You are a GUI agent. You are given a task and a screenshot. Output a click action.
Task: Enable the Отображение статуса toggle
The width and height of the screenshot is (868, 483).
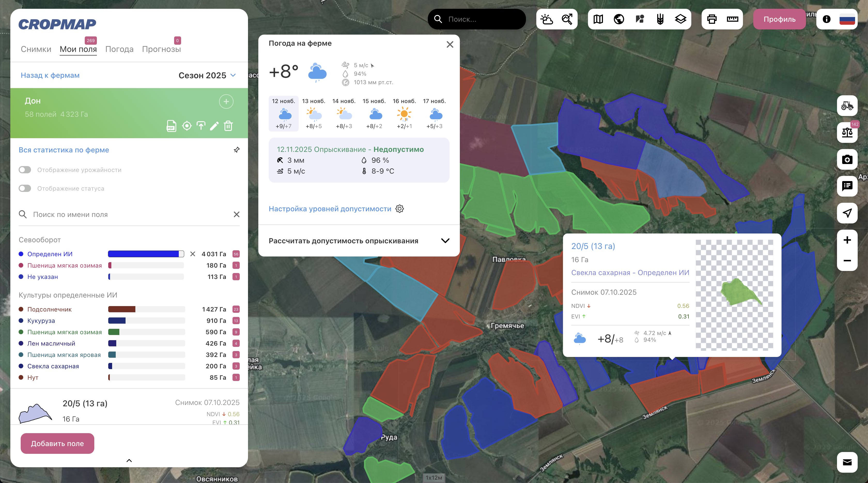[25, 188]
